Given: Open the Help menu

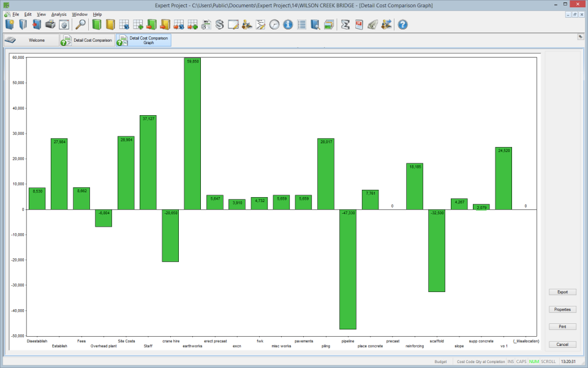Looking at the screenshot, I should coord(97,14).
